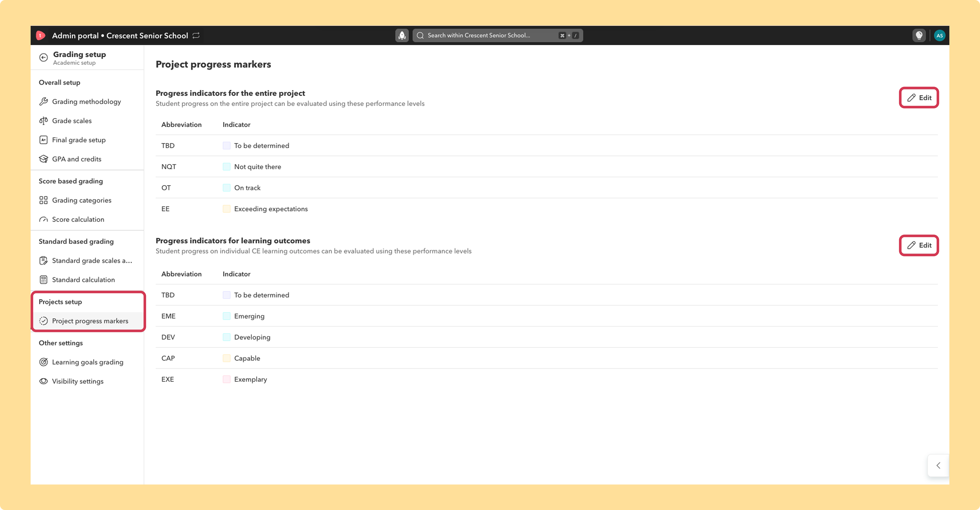
Task: Open Grade scales page
Action: (87, 121)
